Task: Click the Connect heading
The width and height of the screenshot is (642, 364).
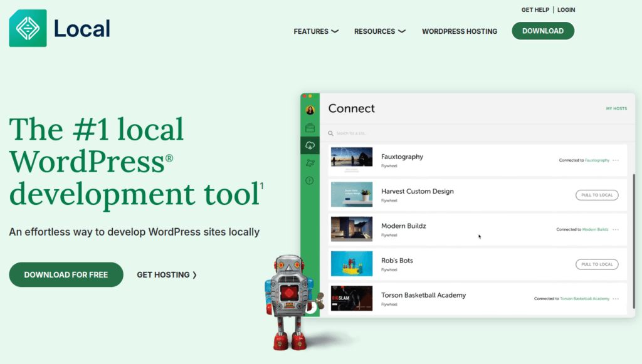Action: [351, 108]
